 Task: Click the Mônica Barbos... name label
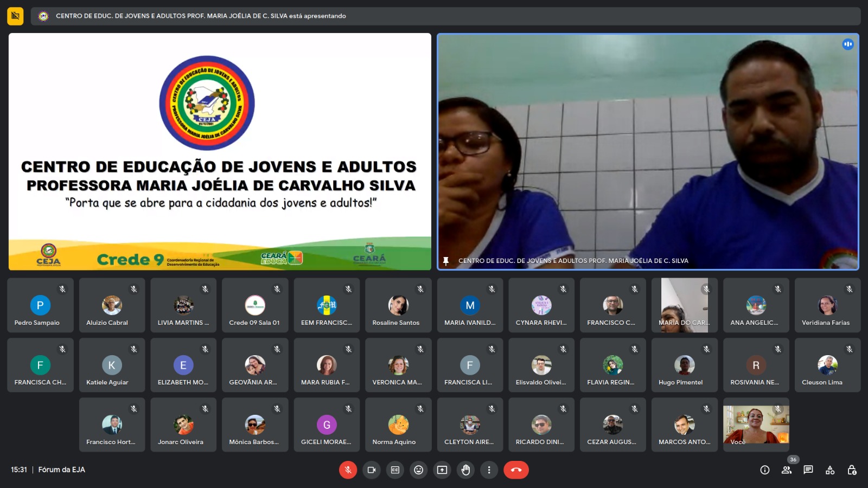[254, 442]
